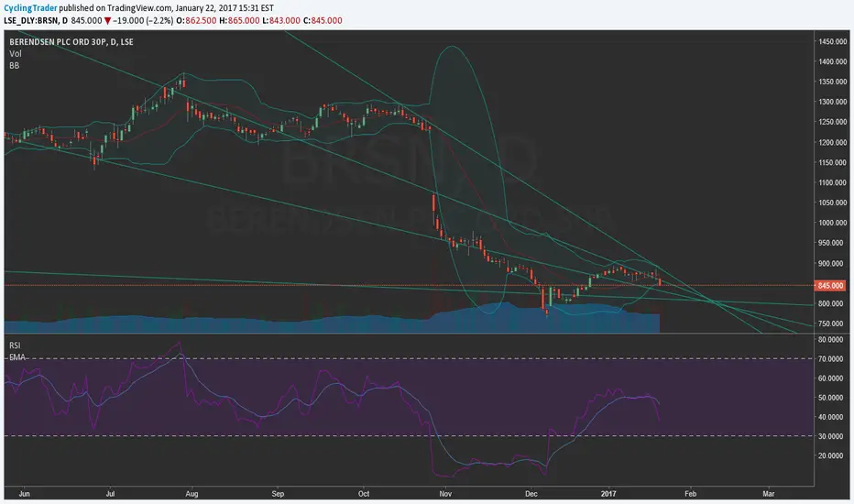Click the 20.0000 RSI axis label
The height and width of the screenshot is (504, 854).
[x=832, y=455]
